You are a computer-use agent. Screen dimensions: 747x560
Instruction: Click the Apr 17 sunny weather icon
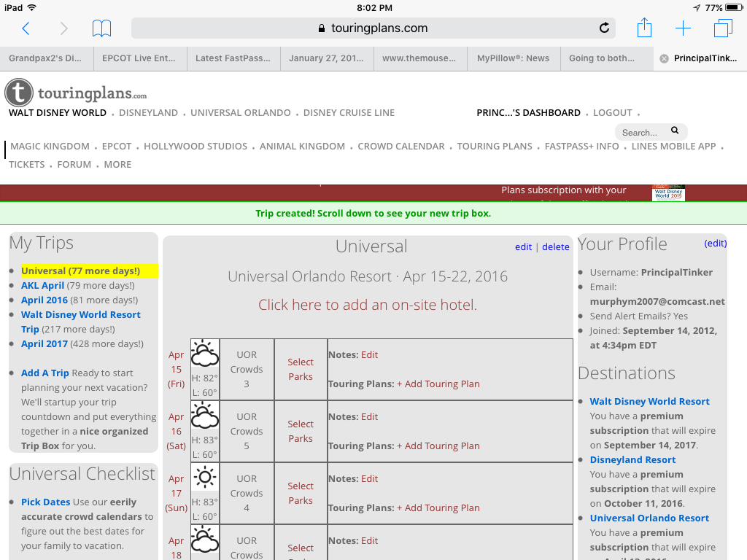tap(205, 477)
